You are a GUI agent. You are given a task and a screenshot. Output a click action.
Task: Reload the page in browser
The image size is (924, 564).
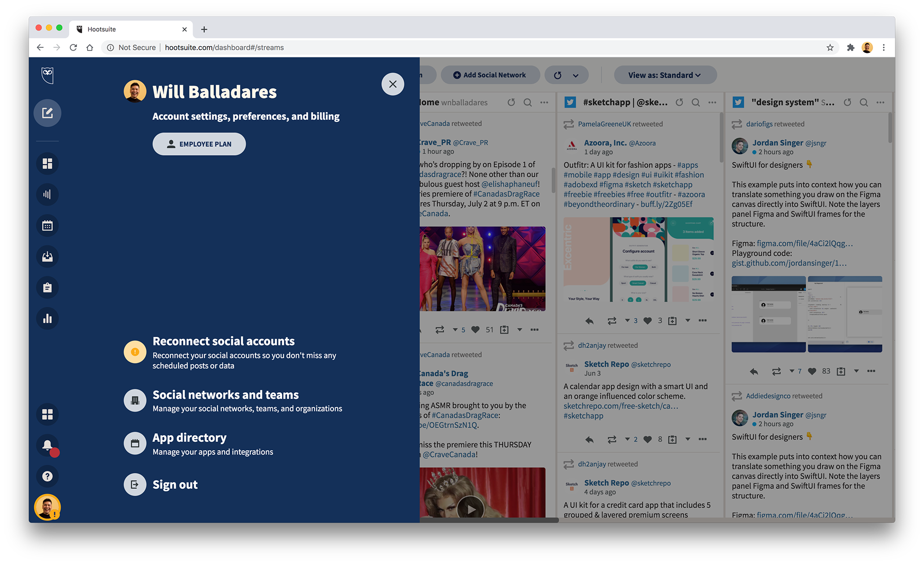pos(73,48)
